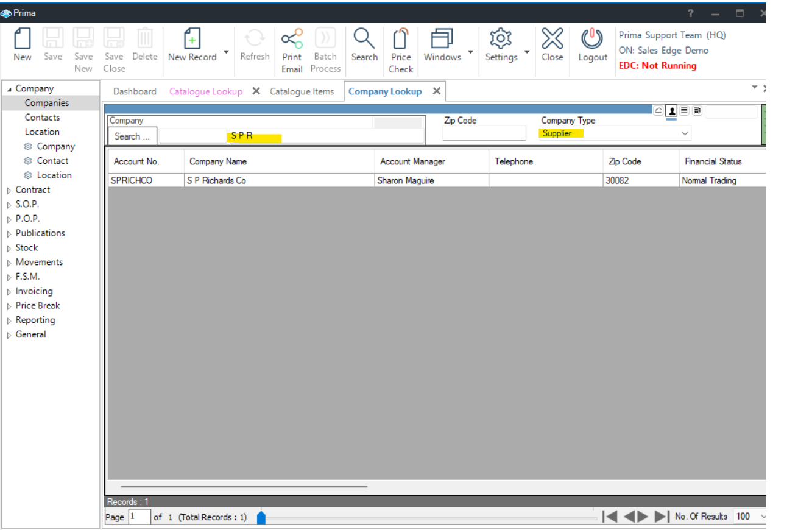Click the blue page slider handle
The width and height of the screenshot is (812, 530).
point(261,517)
